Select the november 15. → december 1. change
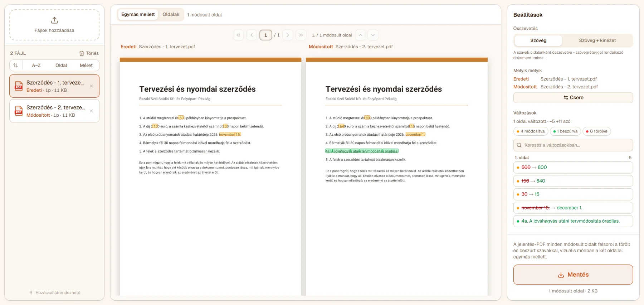This screenshot has height=305, width=644. tap(573, 208)
